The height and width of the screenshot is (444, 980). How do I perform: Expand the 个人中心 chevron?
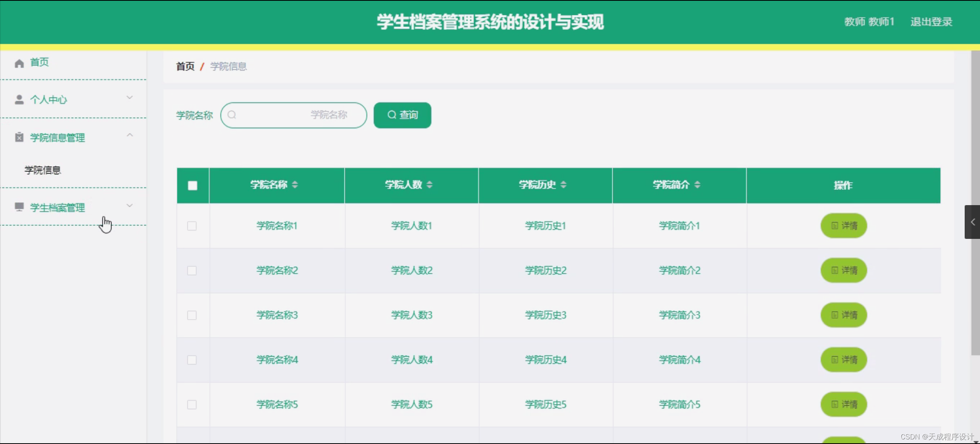129,98
